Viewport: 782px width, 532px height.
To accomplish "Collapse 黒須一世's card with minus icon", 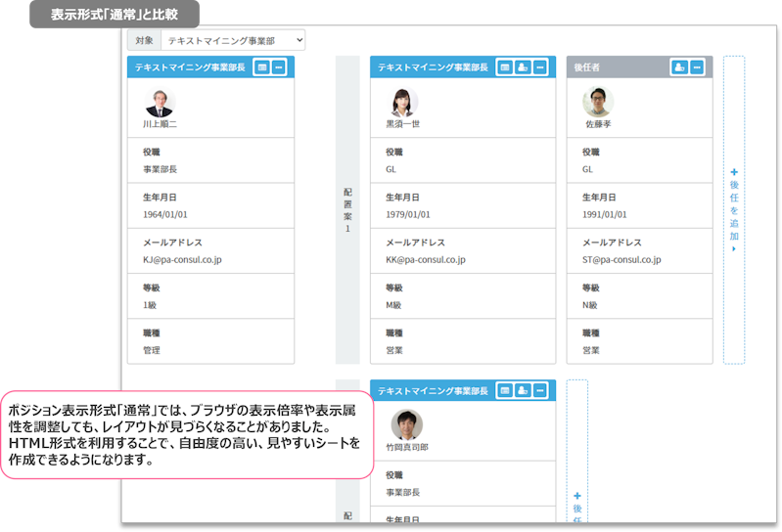I will (x=540, y=66).
